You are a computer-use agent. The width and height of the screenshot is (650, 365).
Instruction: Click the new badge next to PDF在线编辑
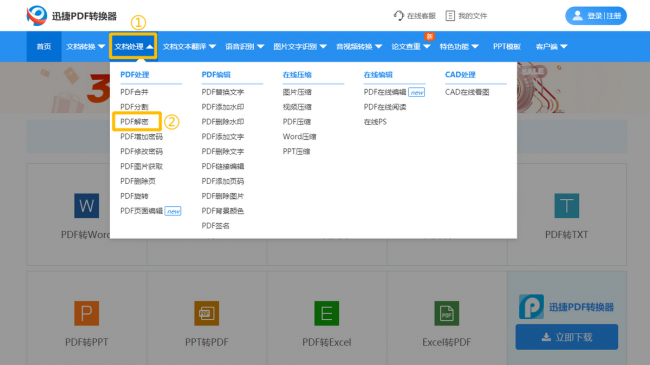417,92
